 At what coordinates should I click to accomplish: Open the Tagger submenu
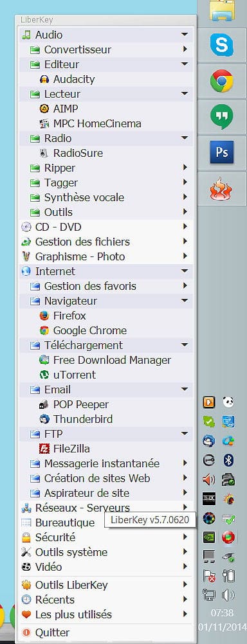pyautogui.click(x=105, y=183)
